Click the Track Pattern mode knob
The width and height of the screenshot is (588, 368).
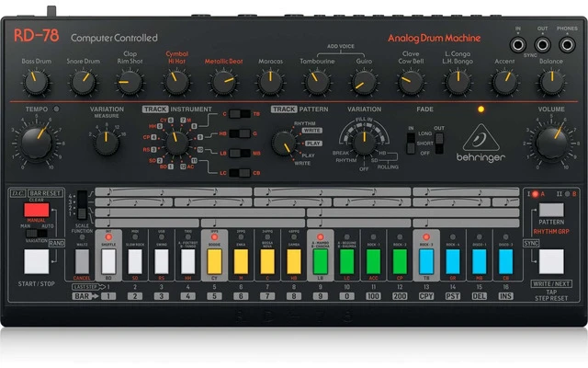pos(284,144)
